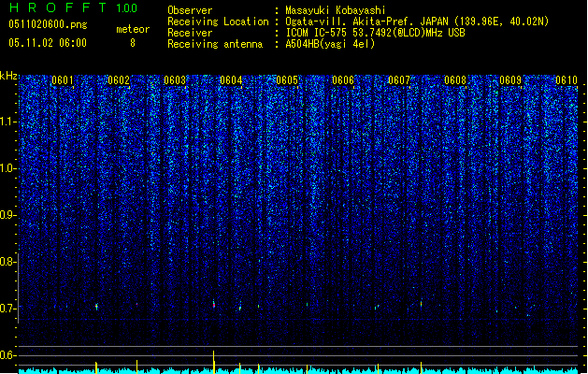Select the A504HB(yagi 4el) antenna text
Viewport: 588px width, 374px height.
pyautogui.click(x=330, y=44)
